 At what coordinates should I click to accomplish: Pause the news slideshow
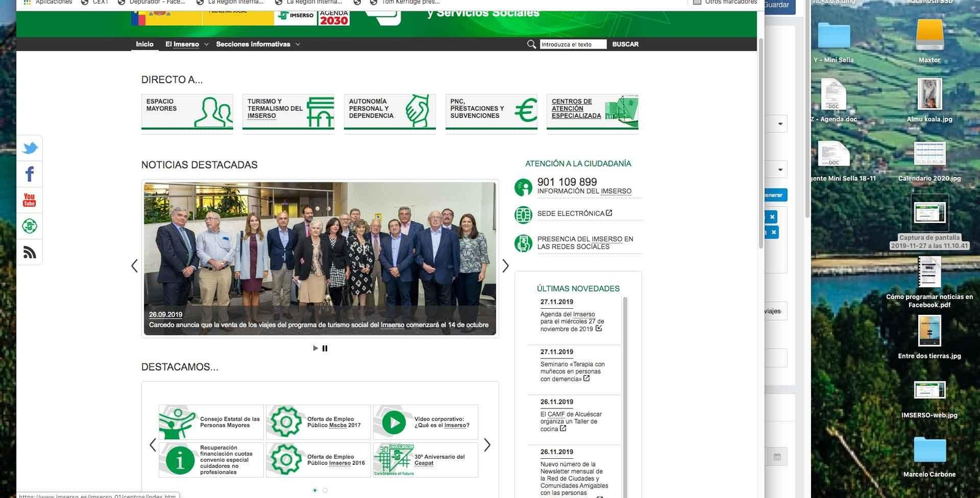click(x=325, y=349)
